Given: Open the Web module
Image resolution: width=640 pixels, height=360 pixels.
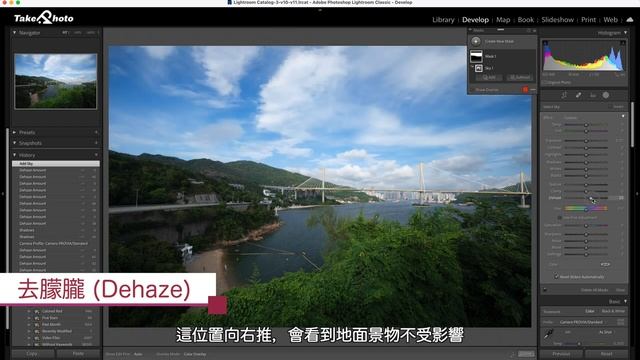Looking at the screenshot, I should [x=610, y=20].
